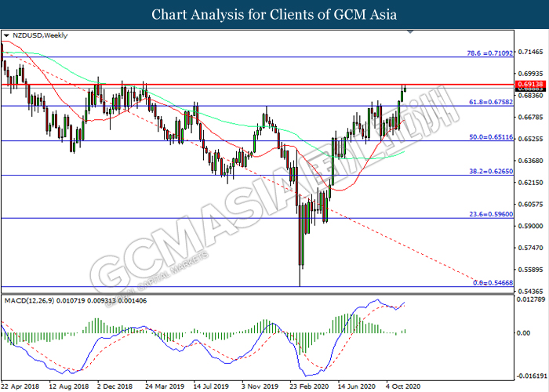
Task: Click the 23 Feb 2020 date label
Action: pos(309,387)
